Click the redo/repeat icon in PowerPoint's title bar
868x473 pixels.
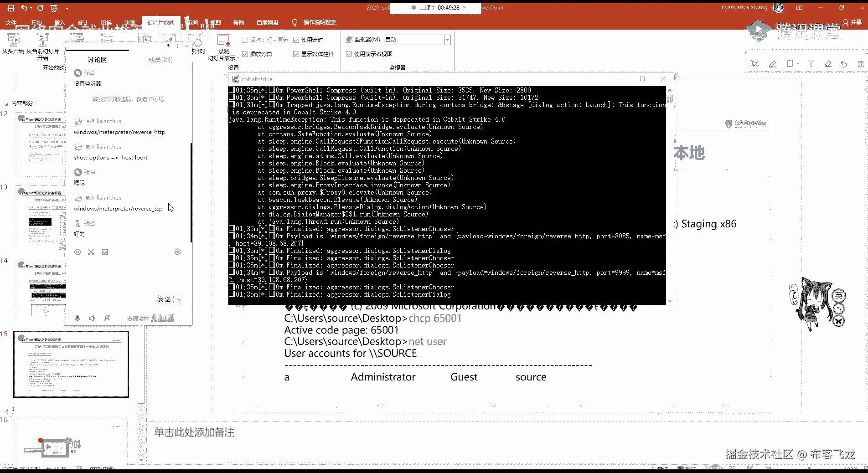(x=41, y=8)
